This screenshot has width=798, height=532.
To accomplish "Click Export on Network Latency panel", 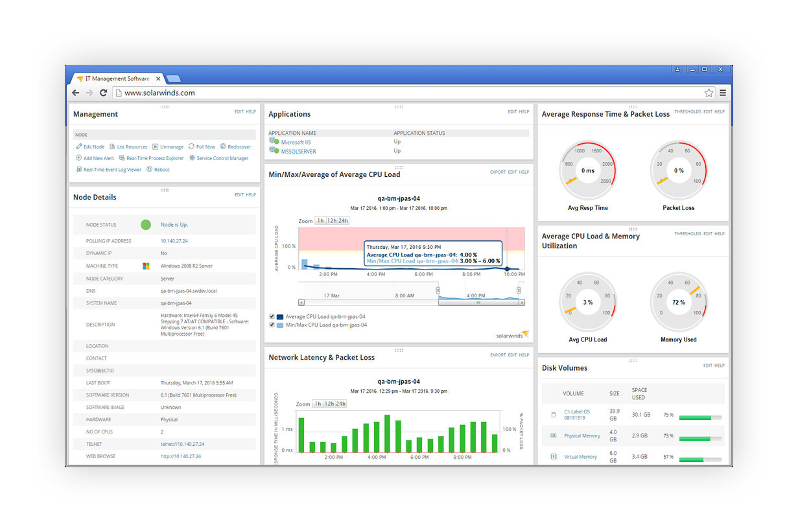I will pos(498,355).
